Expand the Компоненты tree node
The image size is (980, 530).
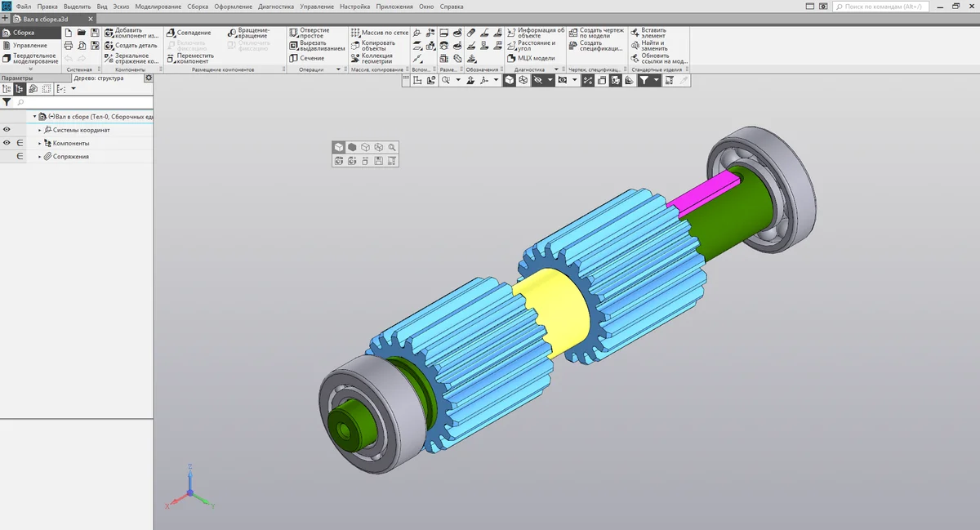[x=39, y=143]
